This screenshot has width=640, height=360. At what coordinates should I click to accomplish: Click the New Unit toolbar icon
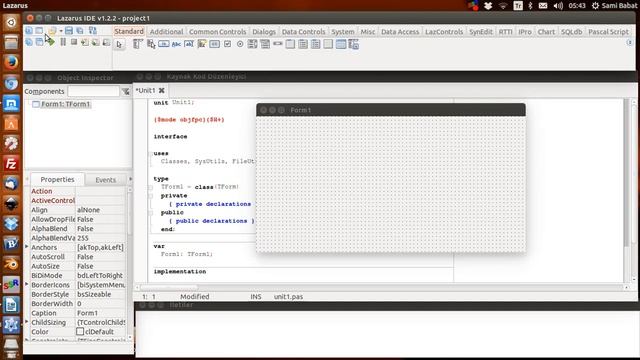coord(29,31)
